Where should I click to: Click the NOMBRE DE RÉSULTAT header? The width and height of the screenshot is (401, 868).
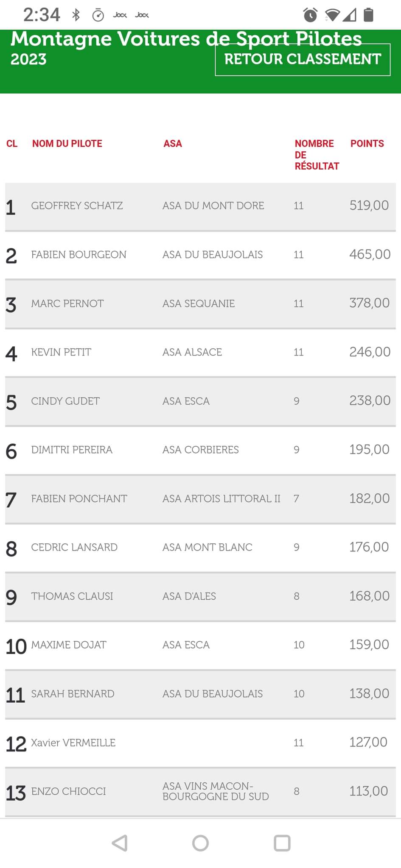317,155
